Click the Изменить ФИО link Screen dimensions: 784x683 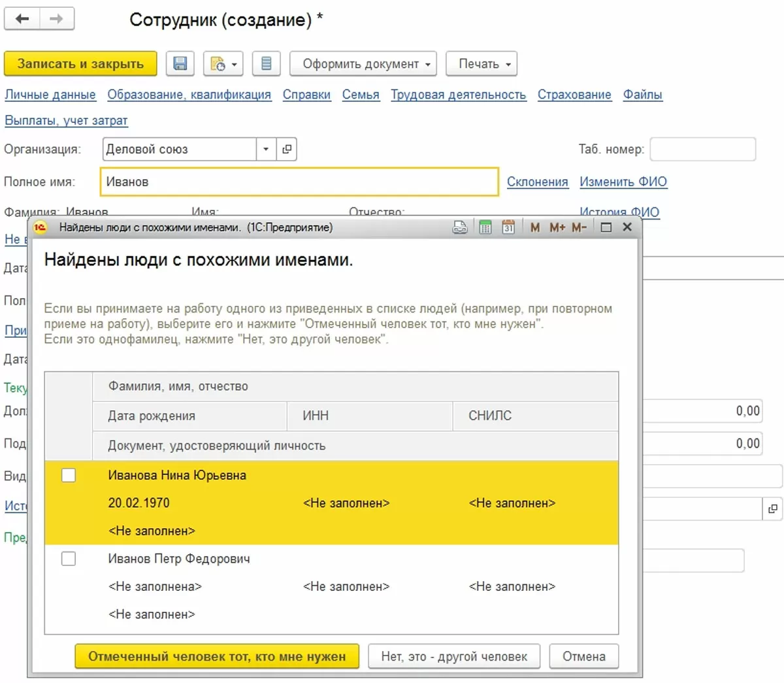click(x=623, y=182)
